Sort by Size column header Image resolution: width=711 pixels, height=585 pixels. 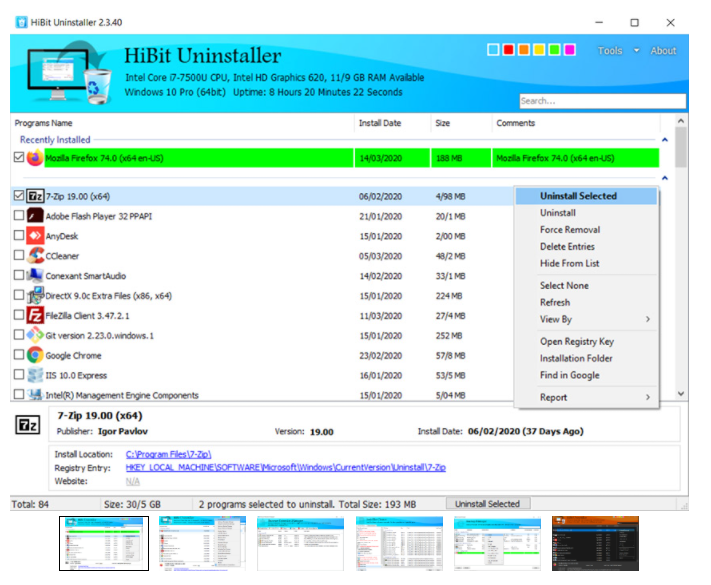coord(461,123)
